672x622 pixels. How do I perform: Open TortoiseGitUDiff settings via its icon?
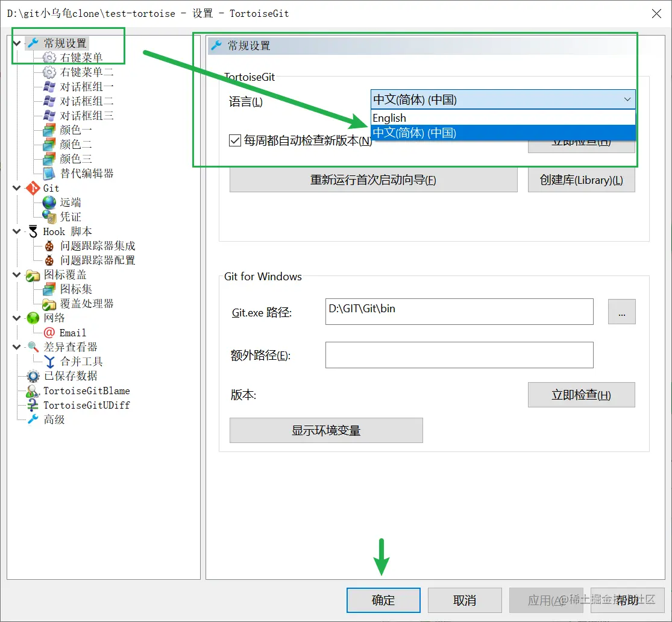34,404
